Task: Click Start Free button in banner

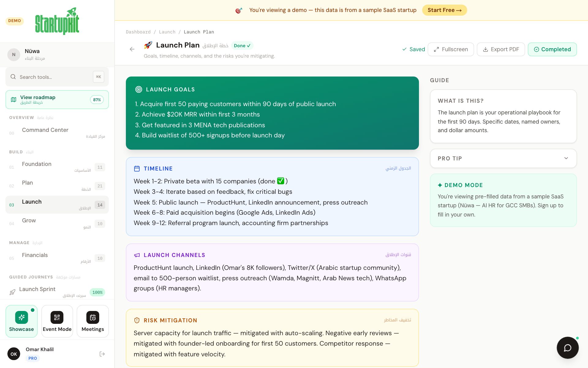Action: tap(444, 10)
